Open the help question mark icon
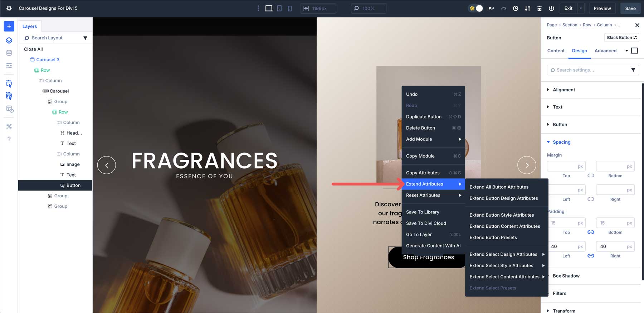 pyautogui.click(x=9, y=139)
